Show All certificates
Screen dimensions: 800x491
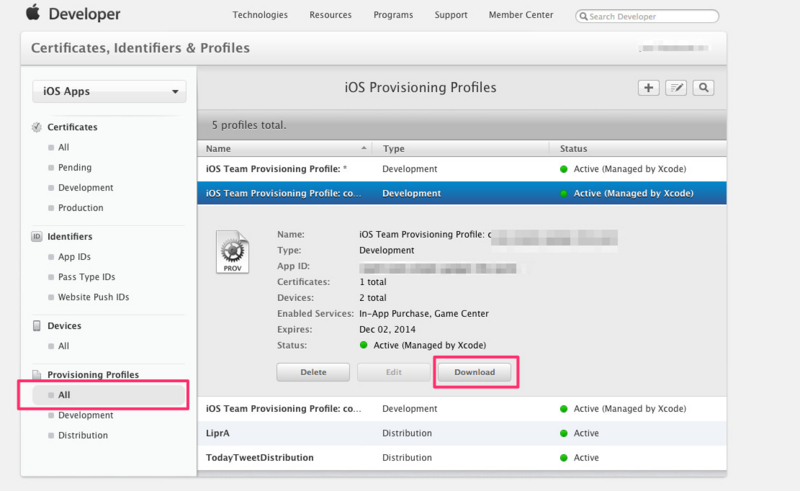(x=63, y=148)
